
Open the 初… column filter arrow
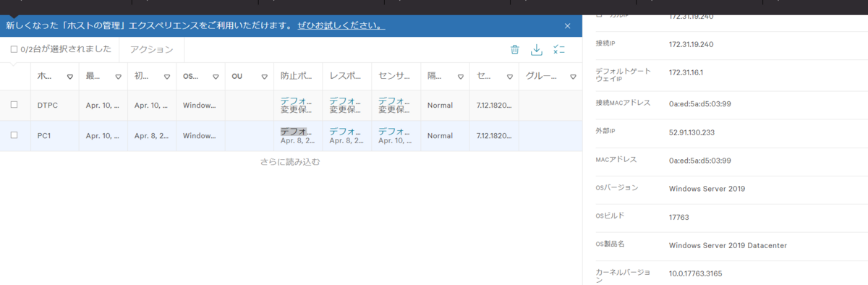tap(167, 77)
